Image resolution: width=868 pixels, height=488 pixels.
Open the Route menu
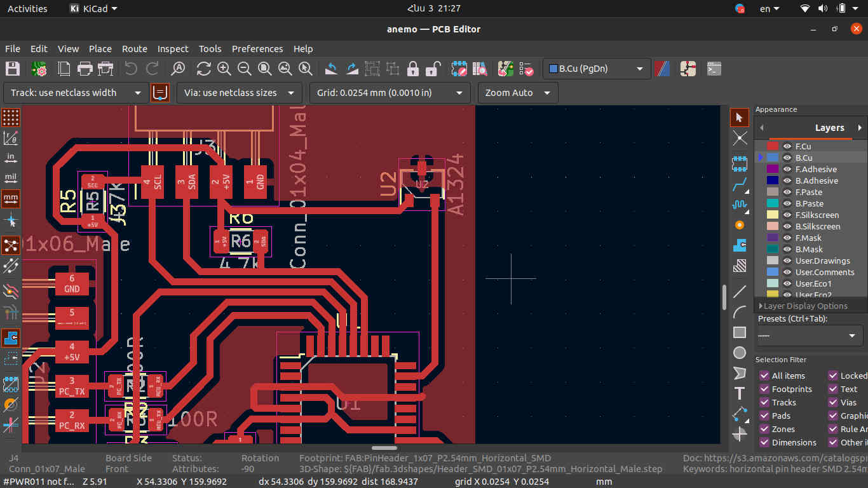tap(134, 49)
